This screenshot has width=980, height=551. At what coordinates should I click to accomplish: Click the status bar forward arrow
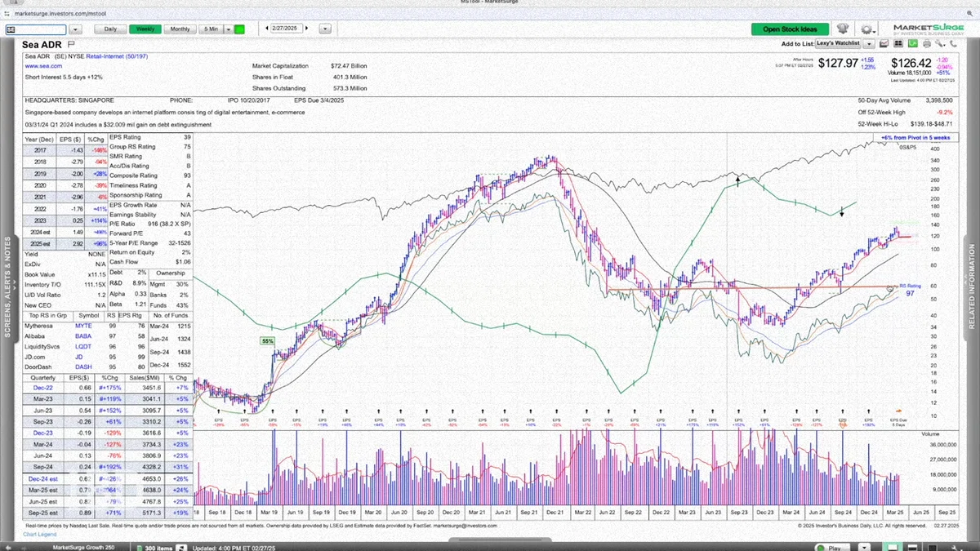tap(23, 548)
